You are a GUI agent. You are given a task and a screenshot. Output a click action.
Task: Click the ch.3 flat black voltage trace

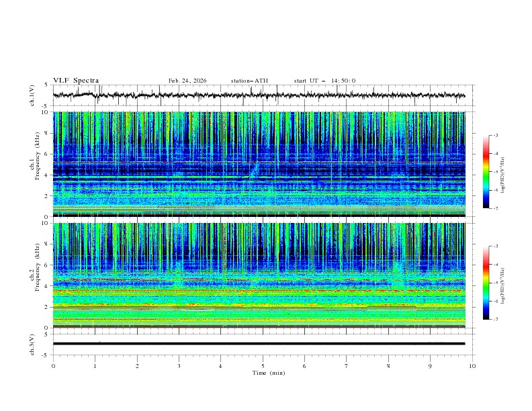tap(259, 344)
